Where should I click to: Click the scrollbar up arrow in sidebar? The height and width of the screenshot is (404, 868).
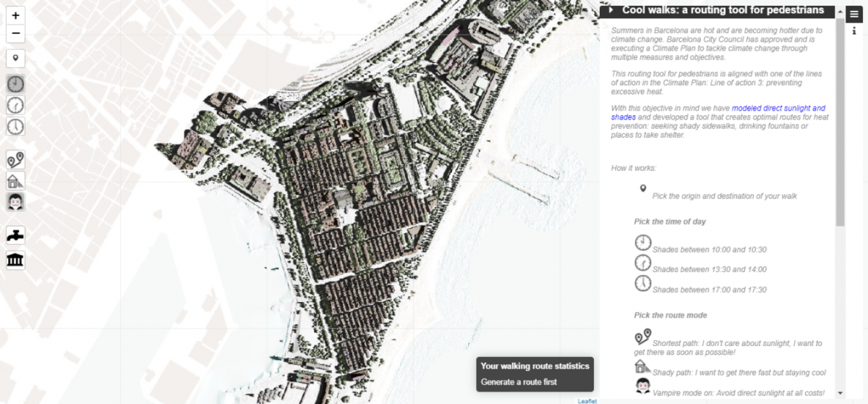pyautogui.click(x=840, y=11)
